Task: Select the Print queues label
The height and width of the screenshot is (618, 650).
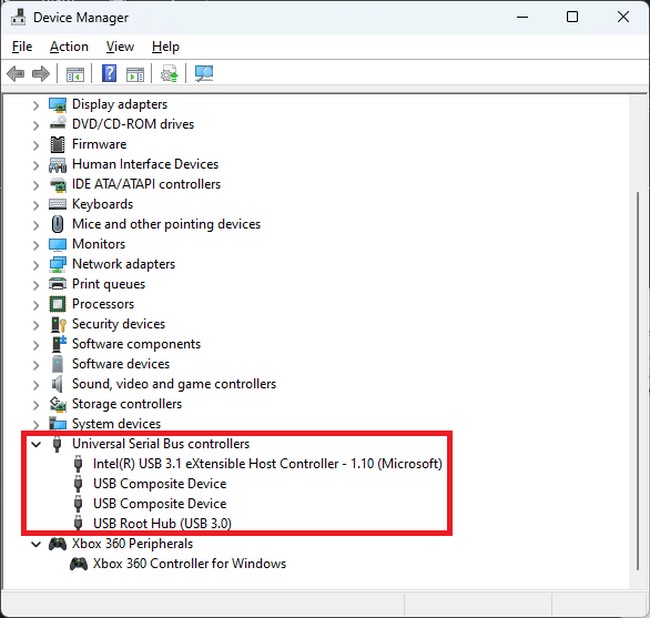Action: coord(109,284)
